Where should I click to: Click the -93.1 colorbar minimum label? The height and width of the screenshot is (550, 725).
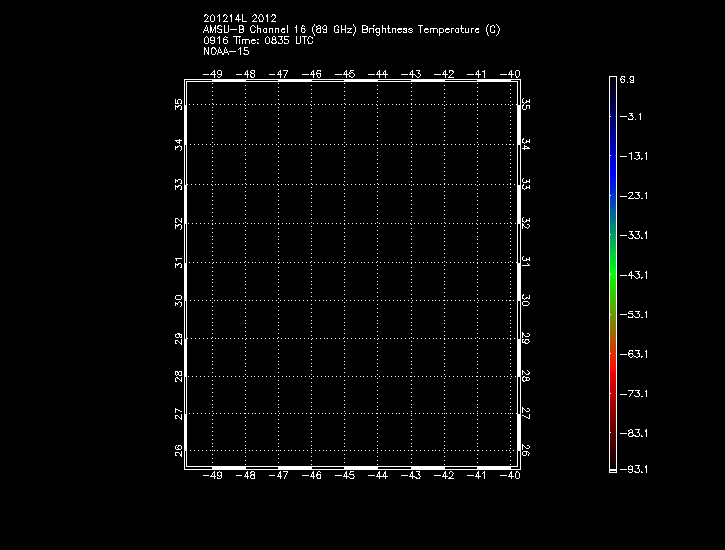pos(633,468)
